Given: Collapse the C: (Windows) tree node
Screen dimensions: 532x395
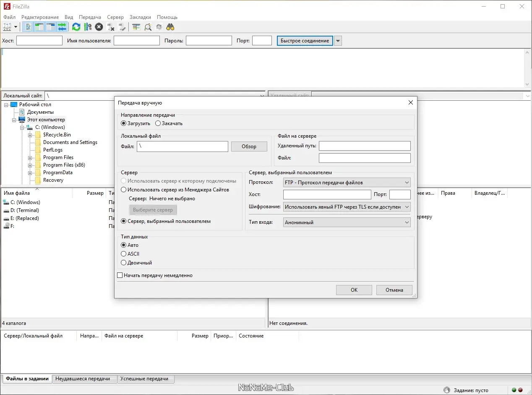Looking at the screenshot, I should click(x=22, y=127).
